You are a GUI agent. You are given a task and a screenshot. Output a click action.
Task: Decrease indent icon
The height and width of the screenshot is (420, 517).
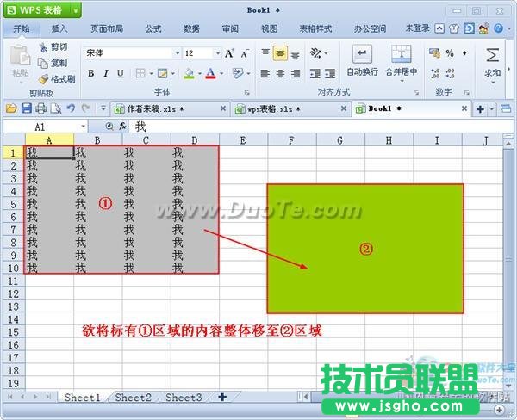pos(315,74)
